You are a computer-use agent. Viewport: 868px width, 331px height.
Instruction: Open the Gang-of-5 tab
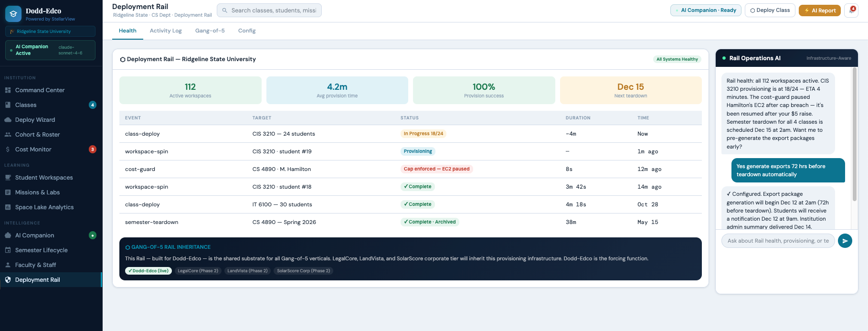210,31
